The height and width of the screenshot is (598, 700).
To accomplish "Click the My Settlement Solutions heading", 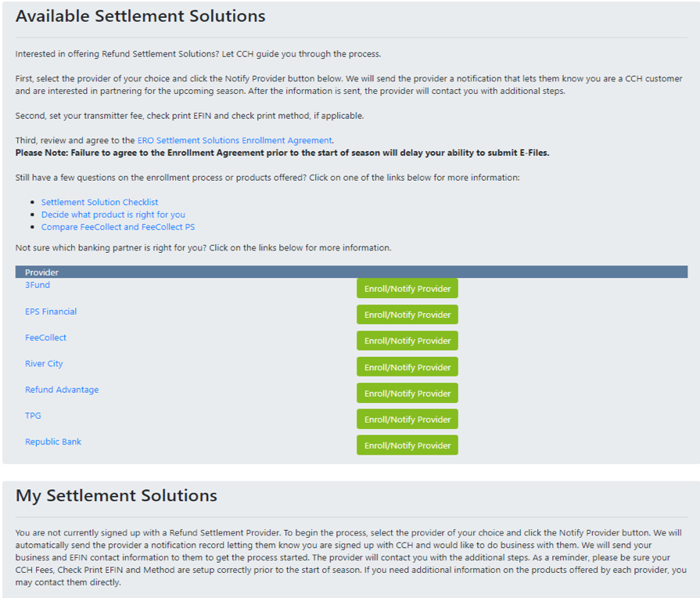I will click(116, 495).
